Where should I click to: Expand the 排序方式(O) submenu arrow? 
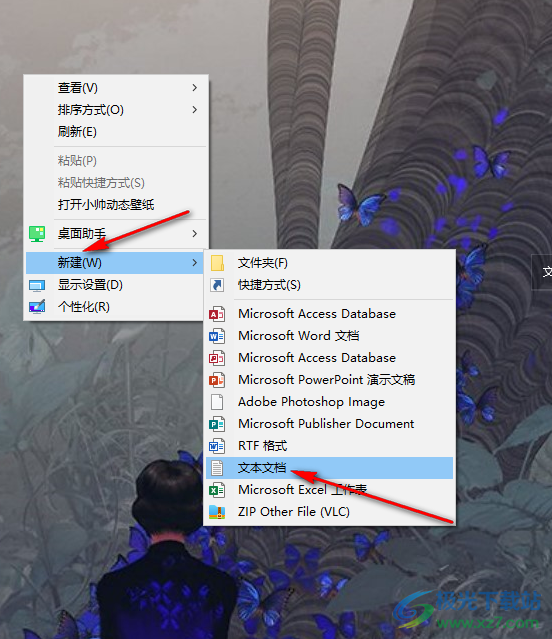click(195, 110)
